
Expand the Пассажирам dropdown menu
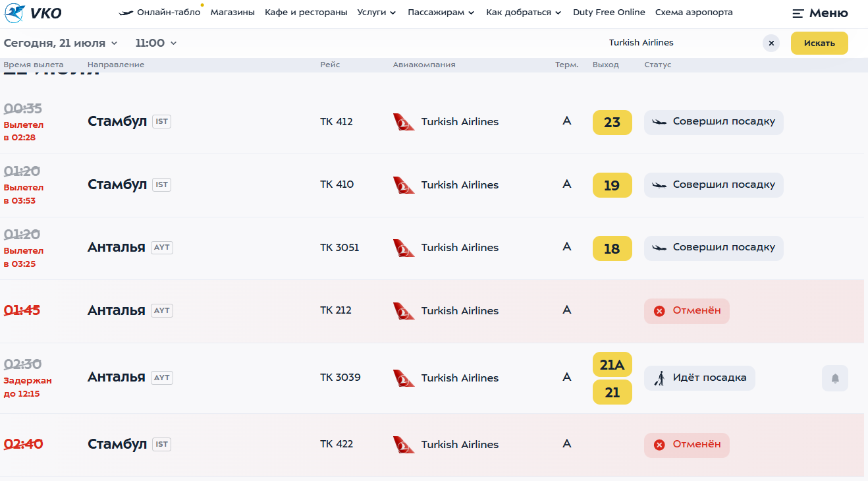click(441, 13)
